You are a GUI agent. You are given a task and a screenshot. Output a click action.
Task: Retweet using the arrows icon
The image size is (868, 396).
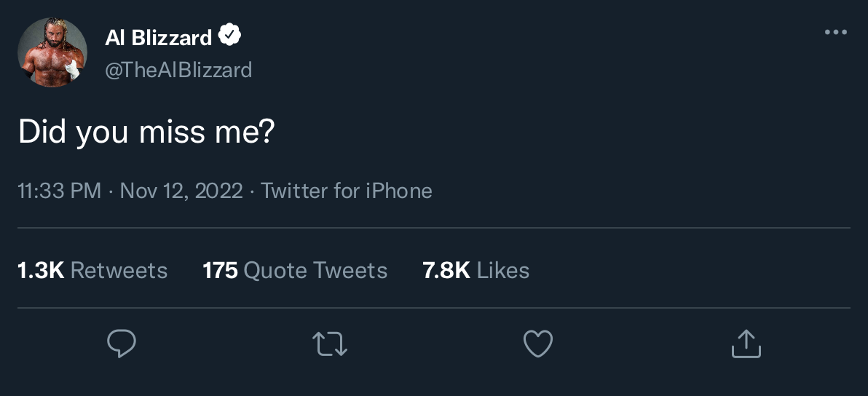click(x=330, y=344)
